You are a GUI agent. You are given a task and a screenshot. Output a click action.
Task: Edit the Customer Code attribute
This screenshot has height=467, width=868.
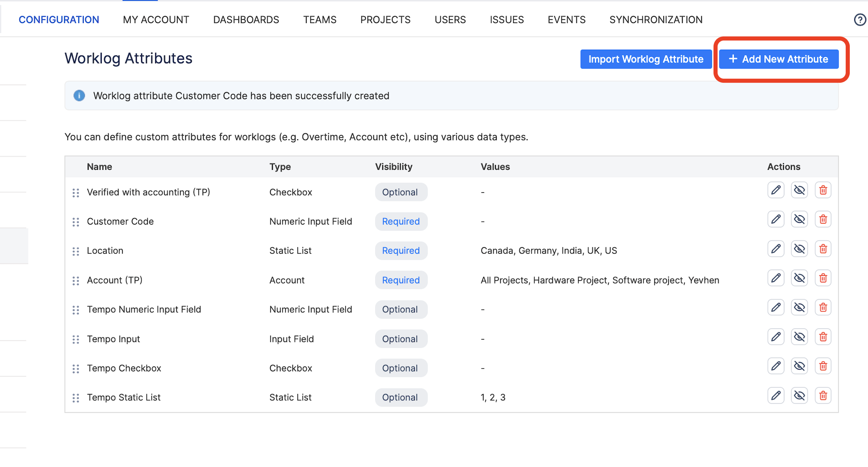coord(776,219)
